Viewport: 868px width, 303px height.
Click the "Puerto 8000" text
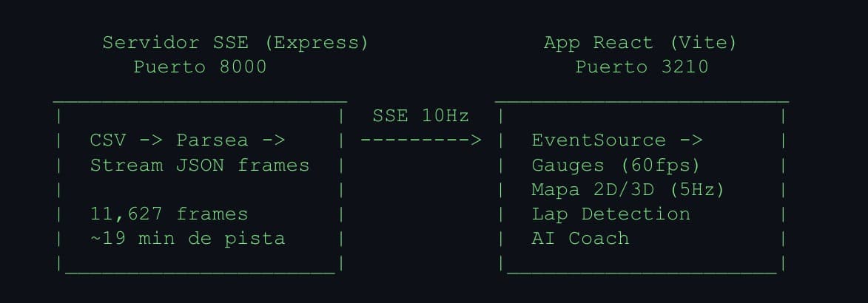pos(200,67)
